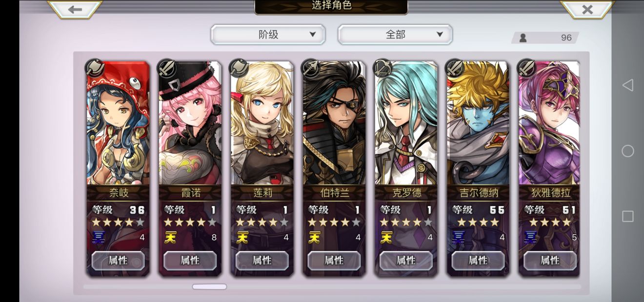Tap the sword weapon icon on 霞诺's card
This screenshot has height=302, width=644.
pos(166,68)
